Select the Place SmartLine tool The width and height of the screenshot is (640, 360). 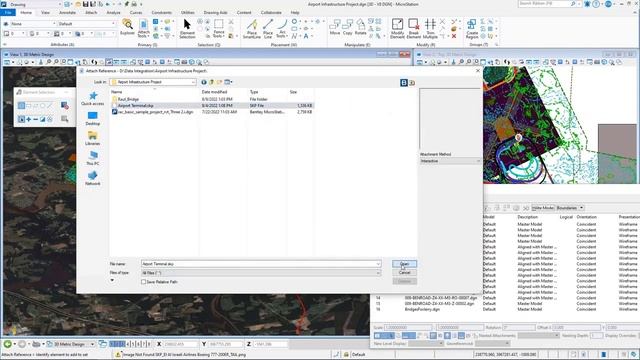point(252,29)
